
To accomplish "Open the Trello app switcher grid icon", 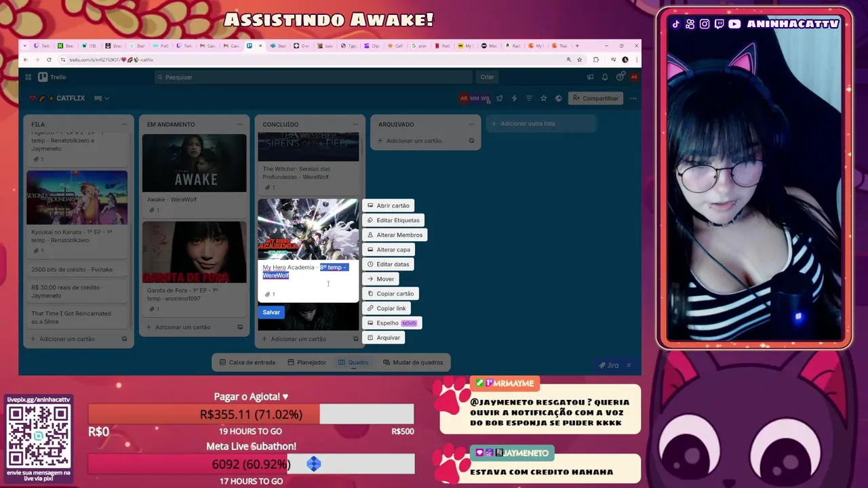I will (28, 77).
